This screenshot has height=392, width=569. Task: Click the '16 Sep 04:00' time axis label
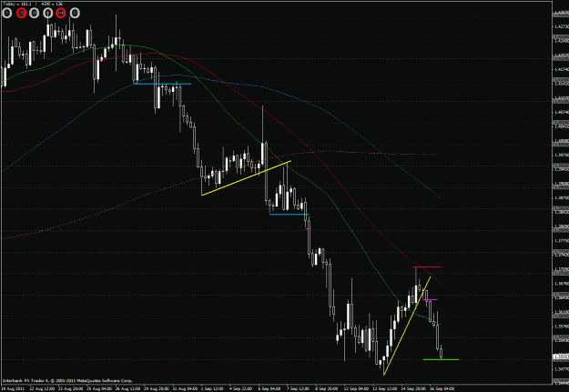coord(443,388)
